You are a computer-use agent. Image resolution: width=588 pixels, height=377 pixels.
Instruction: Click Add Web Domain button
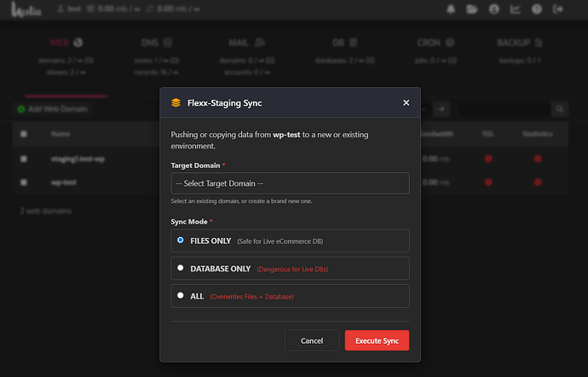[x=53, y=109]
